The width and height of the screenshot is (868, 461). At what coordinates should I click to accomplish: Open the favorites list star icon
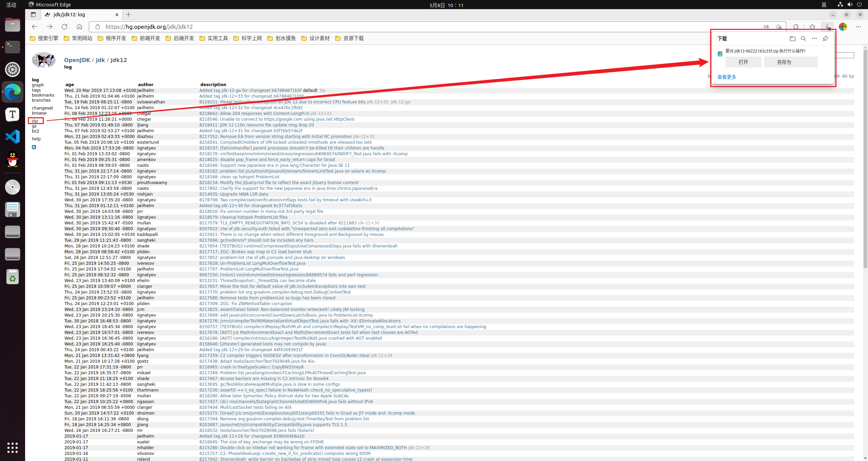[x=812, y=27]
